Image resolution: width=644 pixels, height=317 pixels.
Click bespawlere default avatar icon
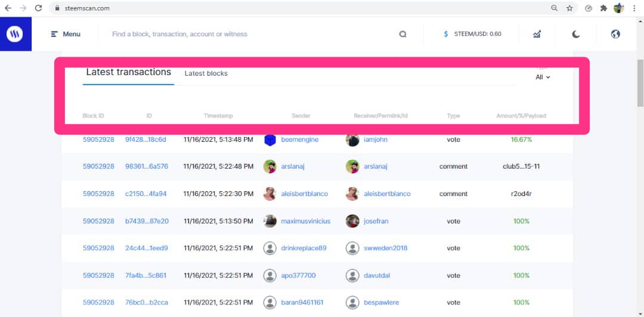tap(352, 302)
